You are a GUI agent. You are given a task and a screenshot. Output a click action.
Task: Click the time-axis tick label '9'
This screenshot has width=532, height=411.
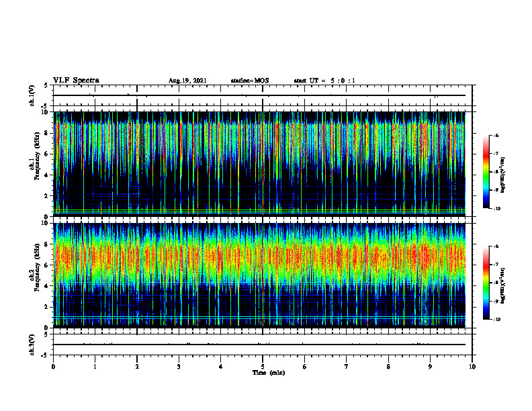pos(430,367)
